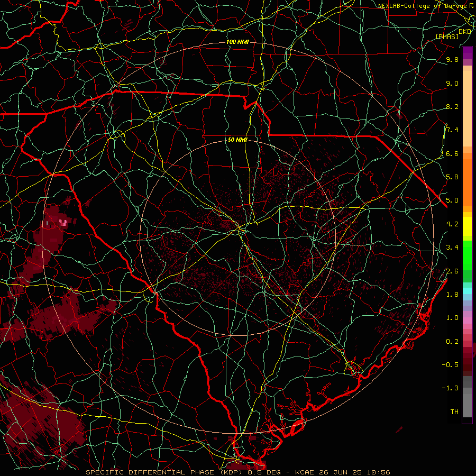Click the 1.8 value on color scale
The image size is (476, 476).
tap(452, 295)
